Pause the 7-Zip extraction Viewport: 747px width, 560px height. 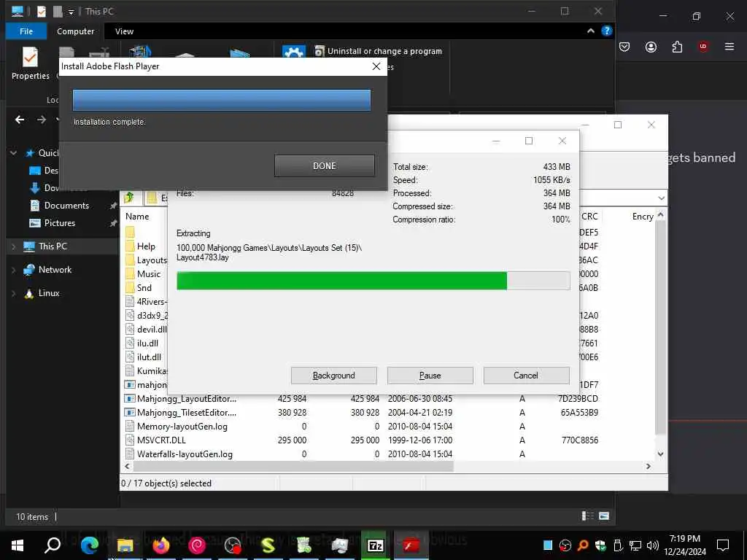430,376
